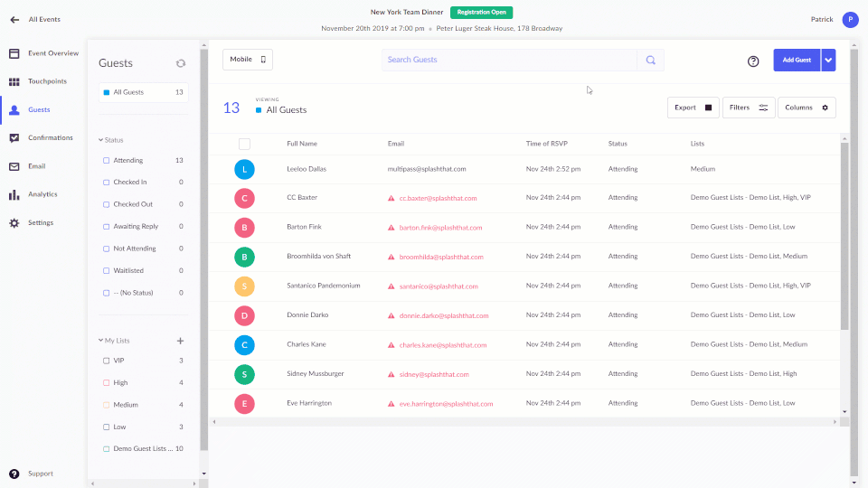
Task: Click the guest table horizontal scrollbar
Action: tap(524, 422)
